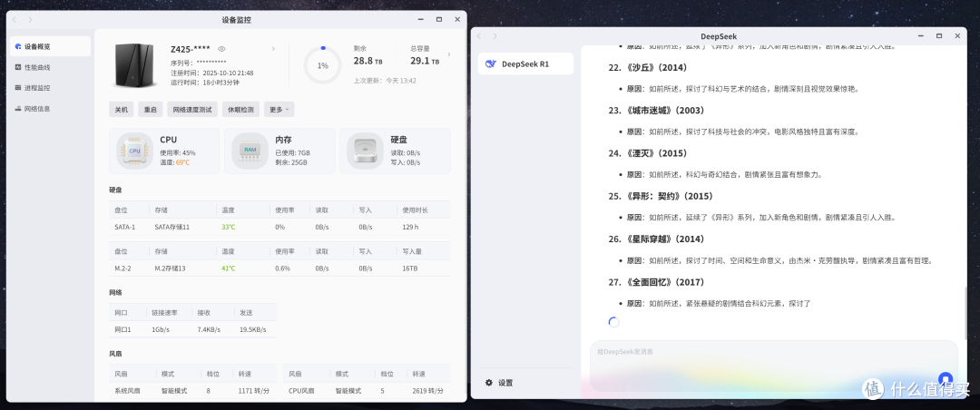Image resolution: width=980 pixels, height=410 pixels.
Task: Toggle eye icon to reveal device name
Action: pyautogui.click(x=221, y=49)
